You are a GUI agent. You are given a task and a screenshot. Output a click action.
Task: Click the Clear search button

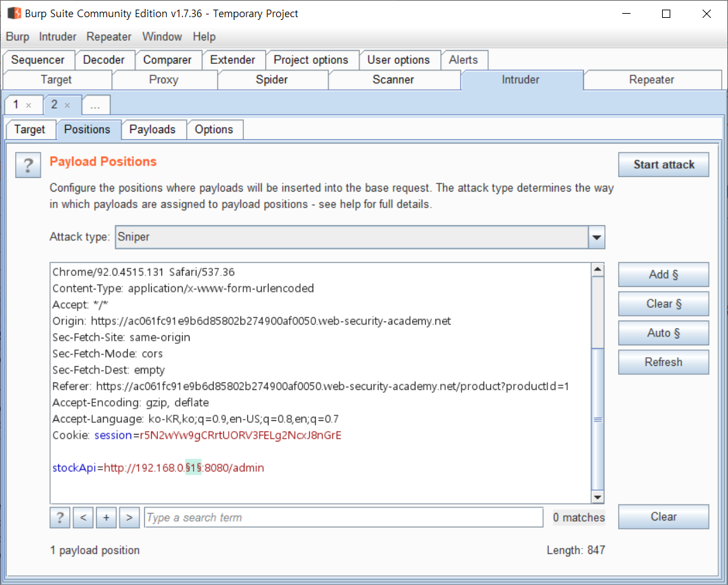click(664, 517)
